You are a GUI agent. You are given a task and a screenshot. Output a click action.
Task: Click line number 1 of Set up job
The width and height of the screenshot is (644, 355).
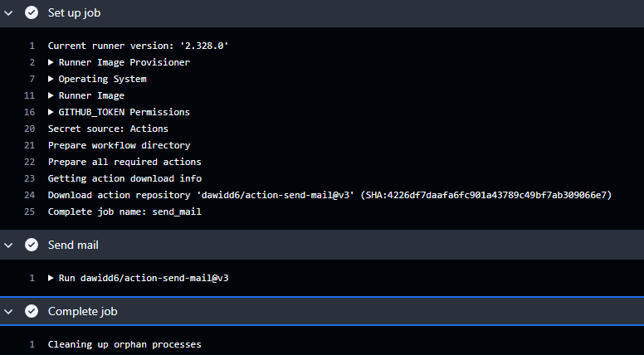pos(32,46)
